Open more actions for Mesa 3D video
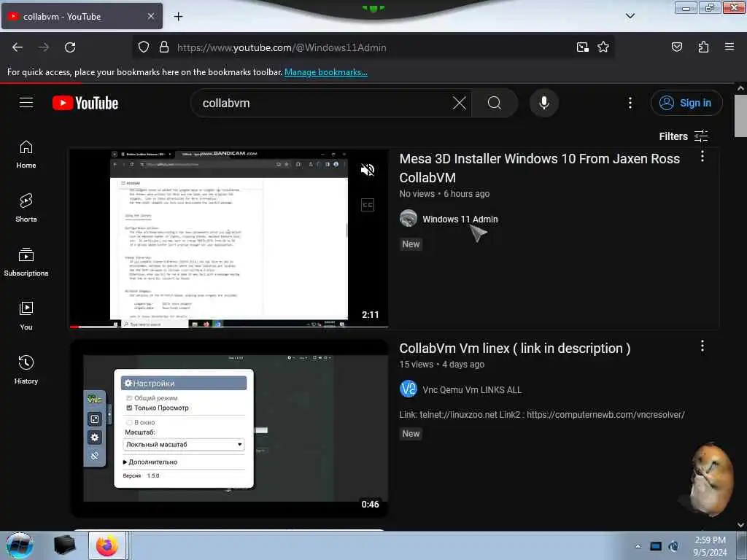The image size is (747, 560). [x=703, y=156]
